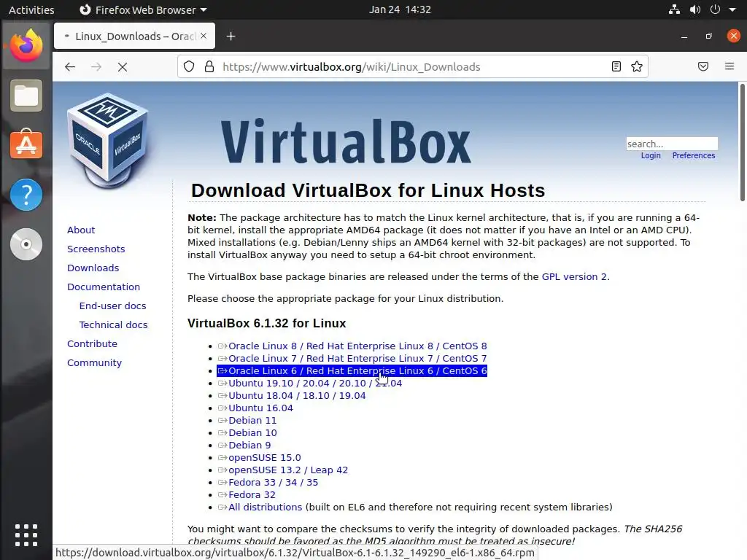Open Documentation in the sidebar
The height and width of the screenshot is (560, 747).
coord(104,287)
